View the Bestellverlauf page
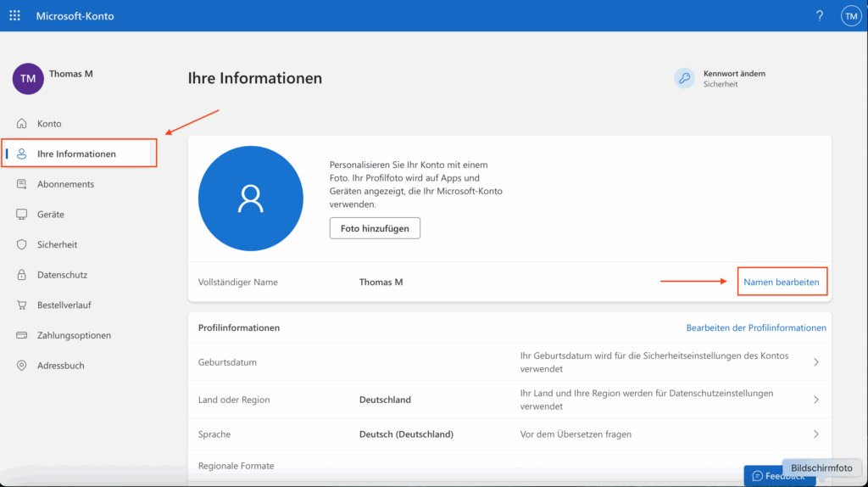868x487 pixels. pyautogui.click(x=64, y=305)
